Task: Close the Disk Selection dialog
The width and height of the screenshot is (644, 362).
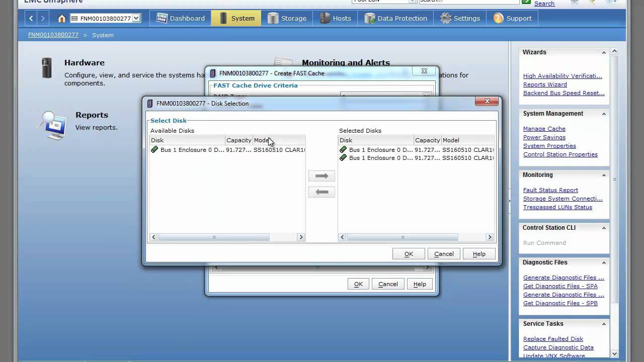Action: point(487,102)
